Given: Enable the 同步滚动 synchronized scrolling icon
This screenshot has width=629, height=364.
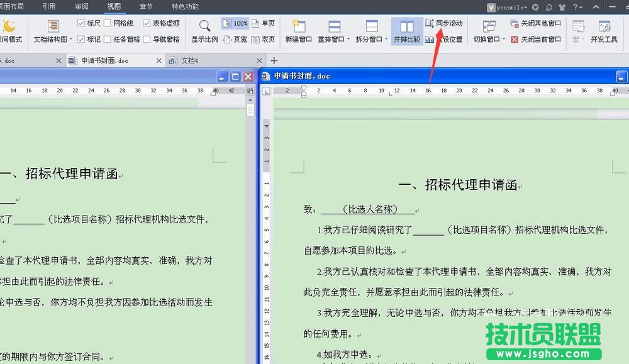Looking at the screenshot, I should pyautogui.click(x=445, y=23).
